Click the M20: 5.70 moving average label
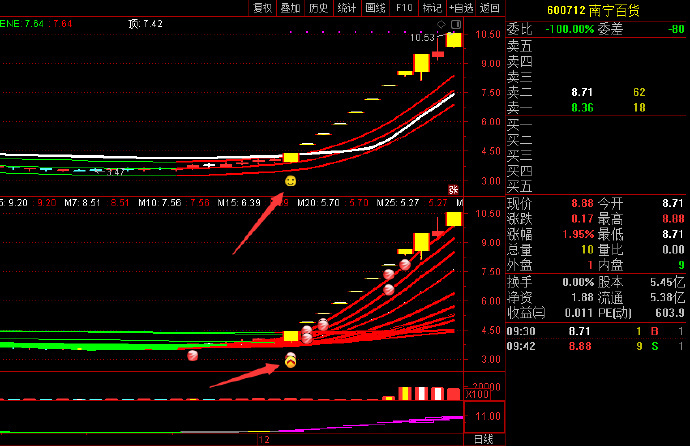 [x=318, y=203]
